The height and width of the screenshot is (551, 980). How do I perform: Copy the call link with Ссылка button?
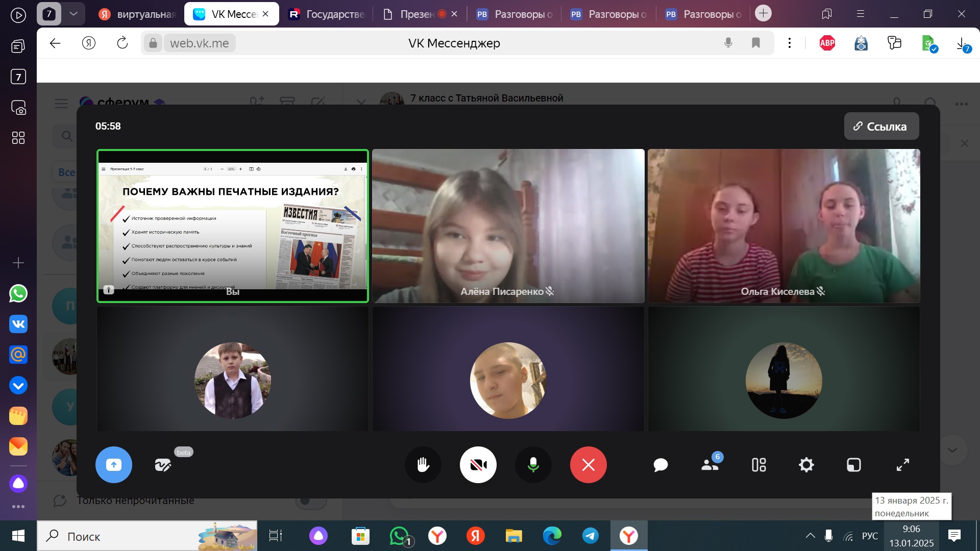[x=881, y=127]
